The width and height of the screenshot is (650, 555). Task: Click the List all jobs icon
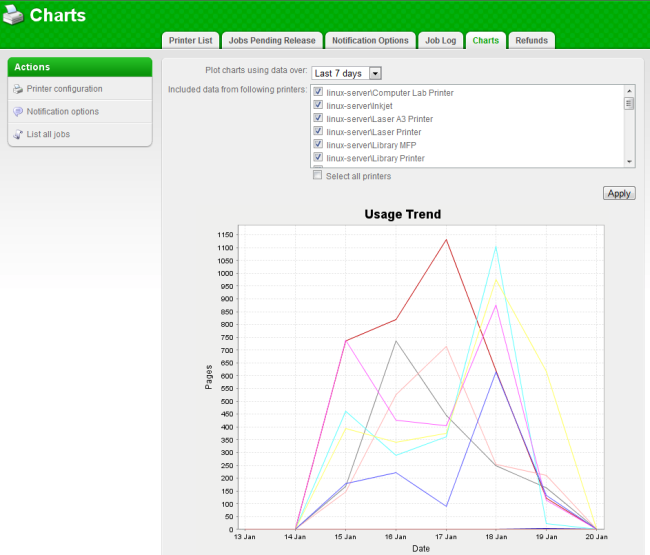[18, 134]
